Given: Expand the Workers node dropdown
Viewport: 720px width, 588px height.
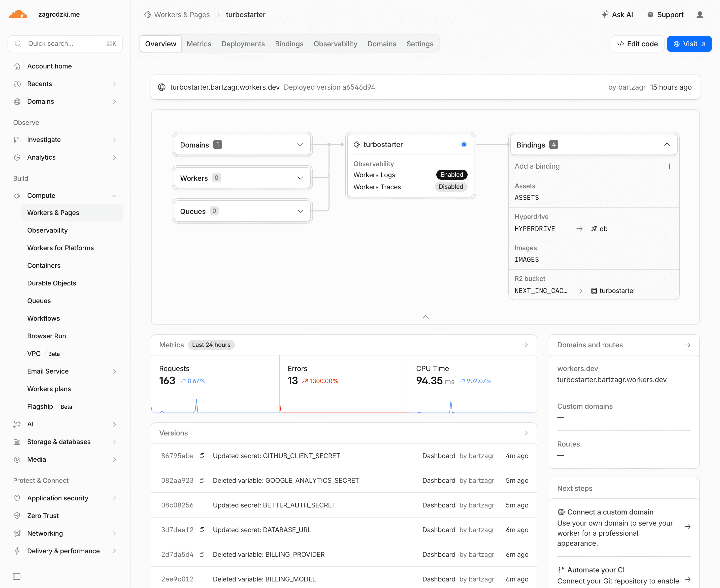Looking at the screenshot, I should [x=300, y=178].
